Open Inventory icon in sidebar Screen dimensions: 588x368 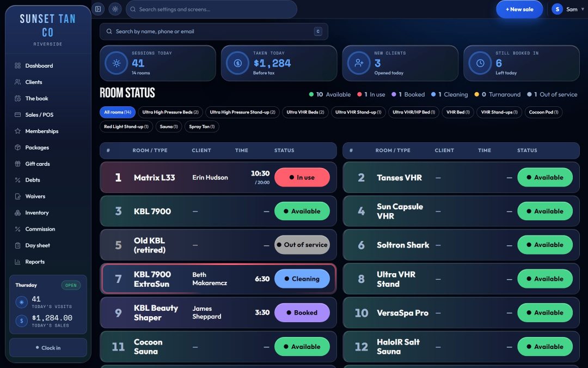pos(17,213)
